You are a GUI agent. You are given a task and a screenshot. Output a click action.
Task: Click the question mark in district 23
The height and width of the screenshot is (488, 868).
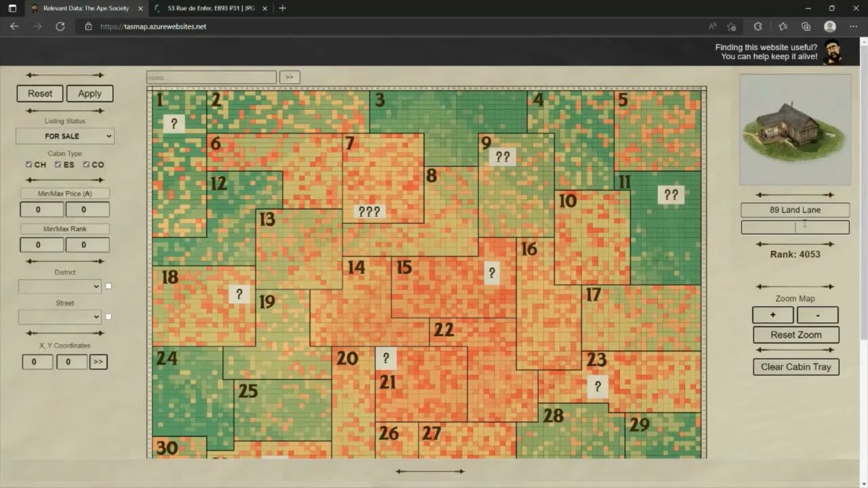[597, 386]
